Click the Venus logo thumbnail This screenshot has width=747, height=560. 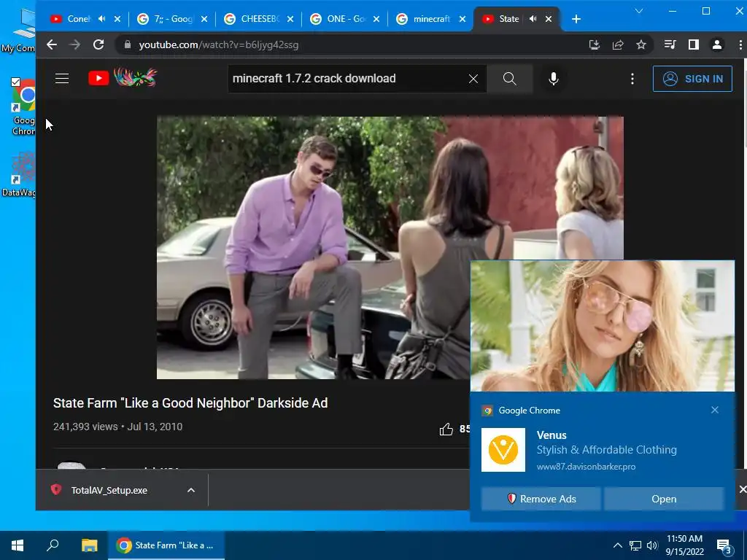tap(503, 449)
